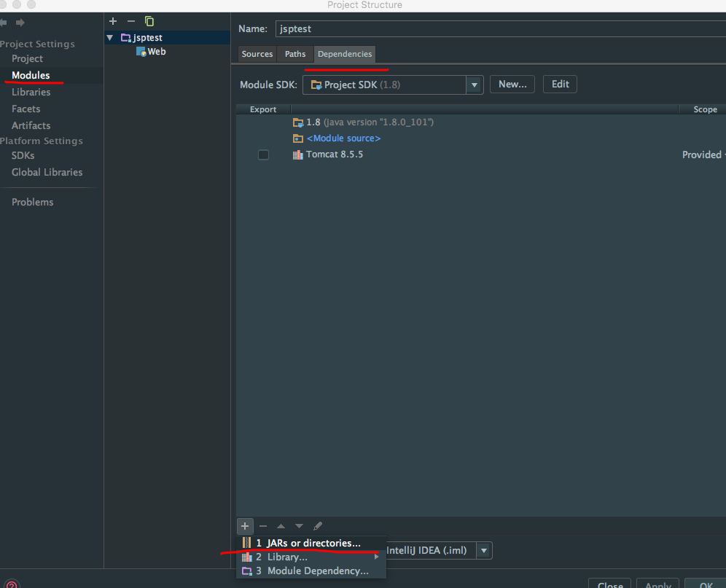Open the Problems section
The image size is (726, 588).
(x=32, y=203)
